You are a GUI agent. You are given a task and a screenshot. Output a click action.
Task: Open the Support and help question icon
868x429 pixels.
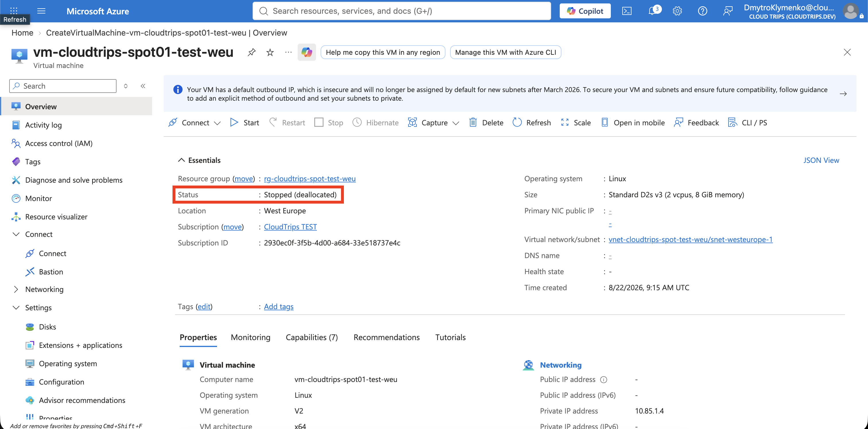pos(702,11)
